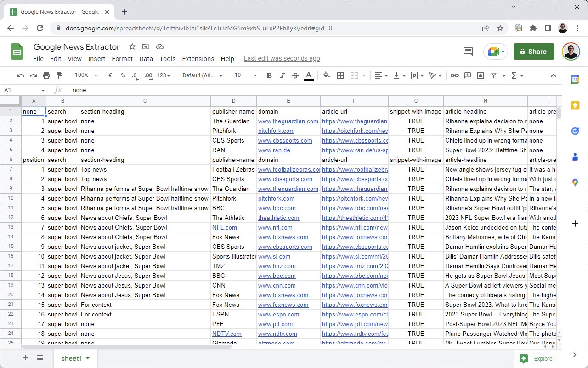Open www.theguardian.com link in row 2

pos(288,121)
